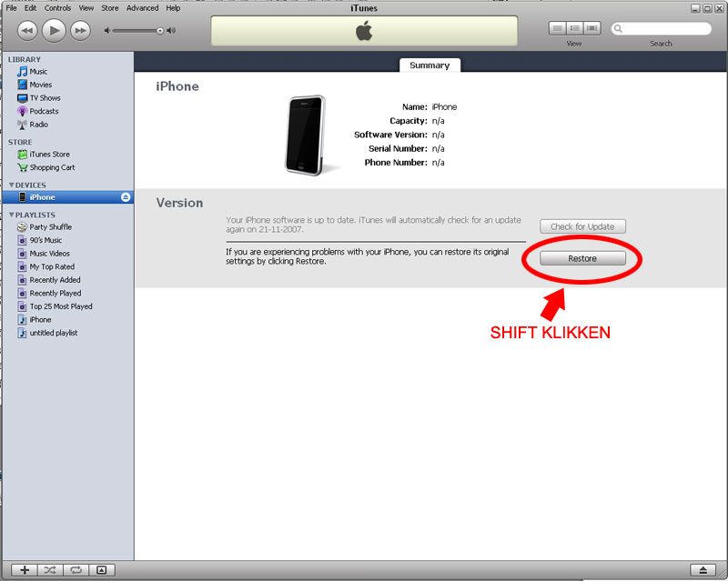Image resolution: width=728 pixels, height=581 pixels.
Task: Click the eject button in bottom bar
Action: tap(703, 570)
